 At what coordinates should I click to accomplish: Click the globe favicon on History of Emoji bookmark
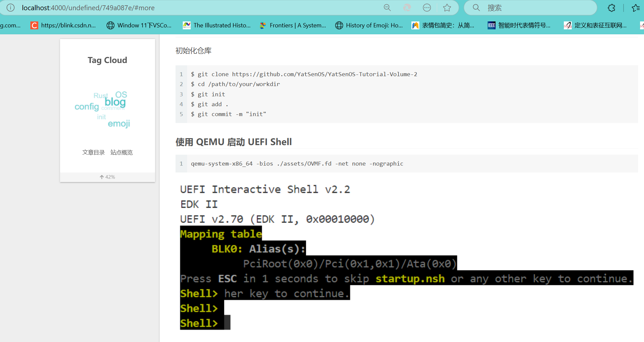pos(339,25)
